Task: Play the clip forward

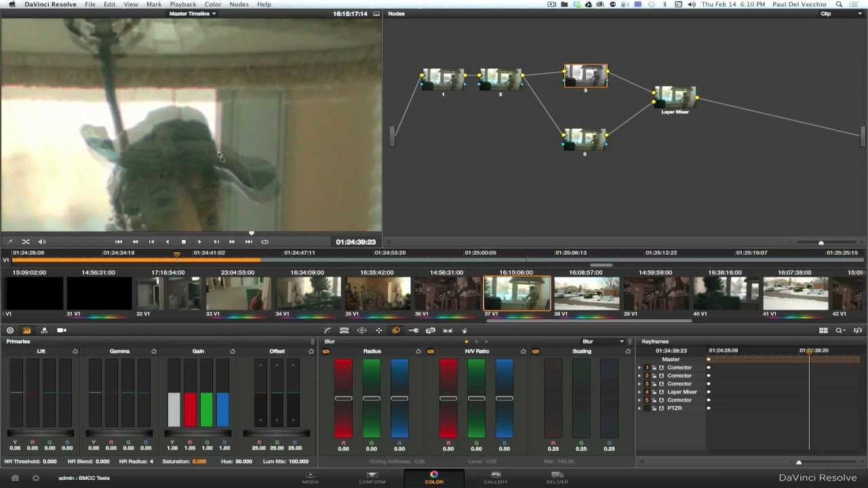Action: click(x=199, y=241)
